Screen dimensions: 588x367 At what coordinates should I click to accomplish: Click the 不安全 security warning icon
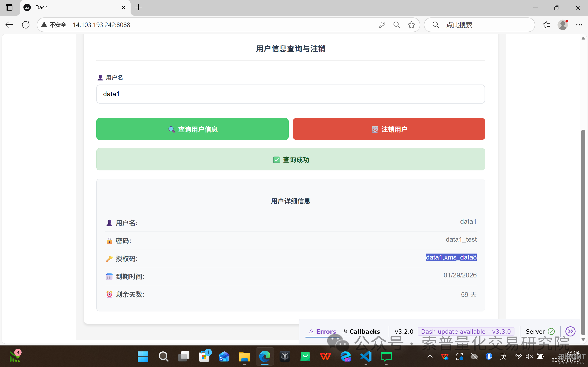click(44, 25)
